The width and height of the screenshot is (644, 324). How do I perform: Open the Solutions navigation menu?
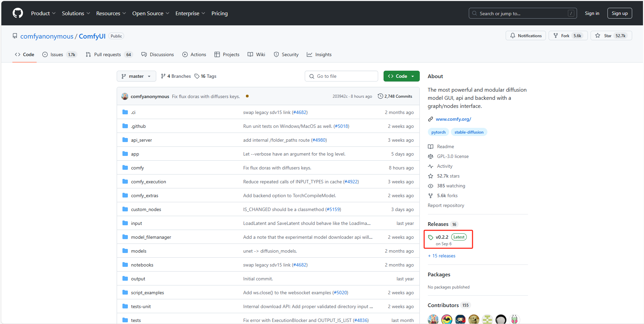[x=76, y=13]
